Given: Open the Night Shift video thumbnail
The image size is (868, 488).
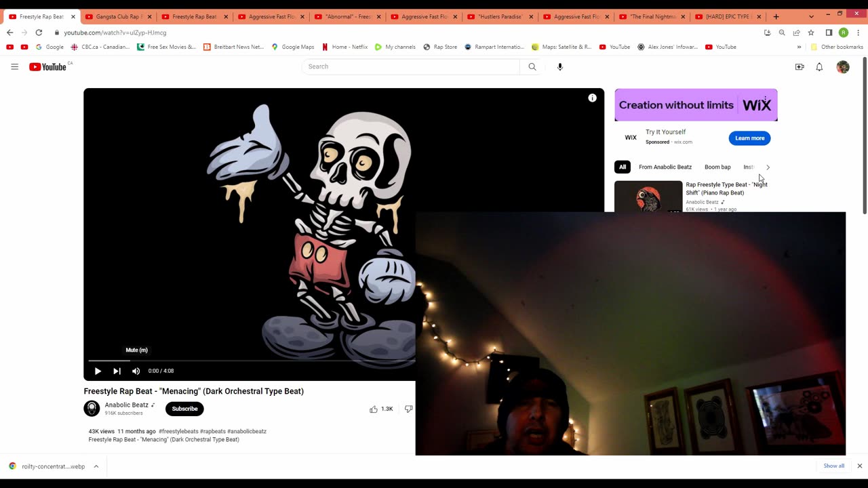Looking at the screenshot, I should (x=648, y=197).
